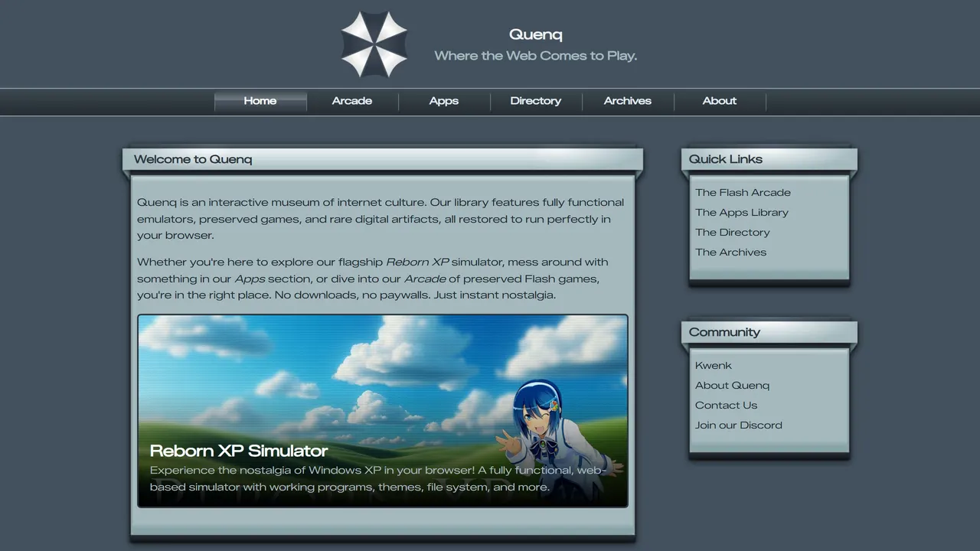980x551 pixels.
Task: Follow The Archives quick link
Action: click(730, 253)
